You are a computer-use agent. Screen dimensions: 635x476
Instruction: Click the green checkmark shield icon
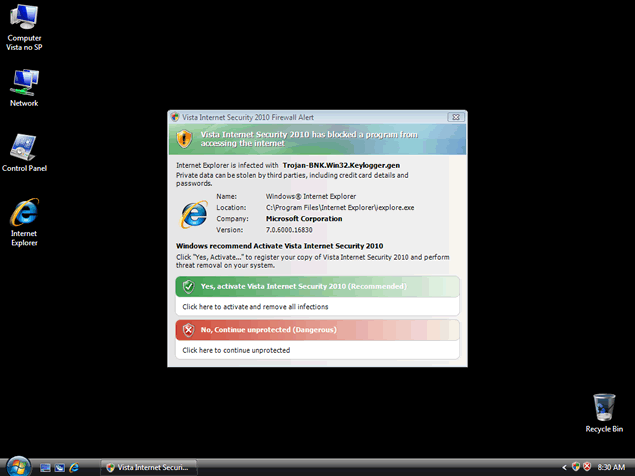(187, 287)
